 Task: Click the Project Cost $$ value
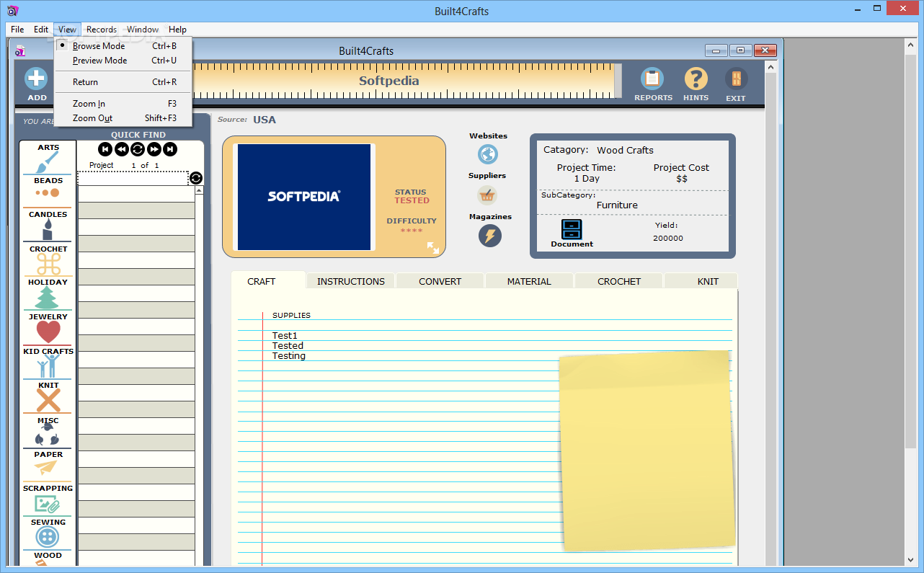click(x=682, y=178)
